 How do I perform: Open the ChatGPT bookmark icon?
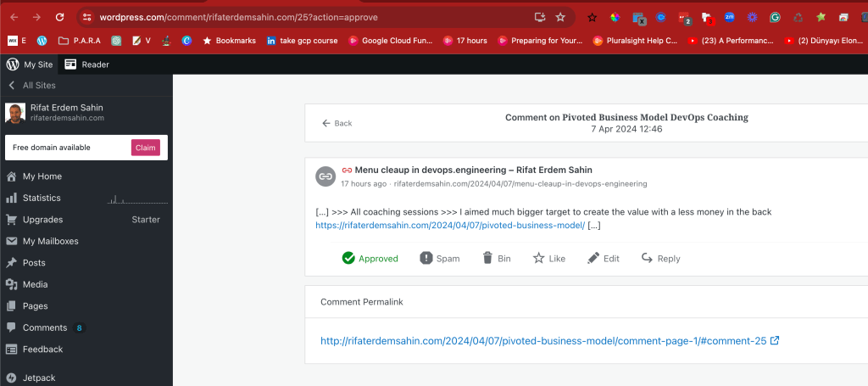tap(115, 41)
